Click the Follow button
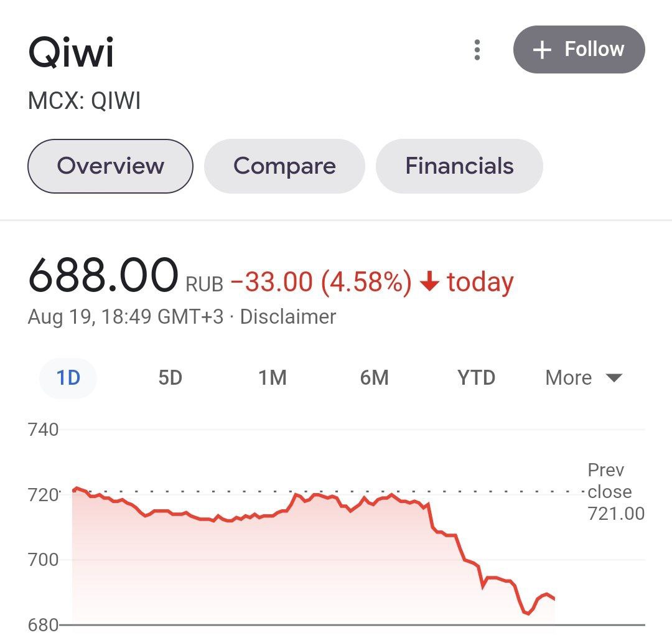 [x=579, y=49]
